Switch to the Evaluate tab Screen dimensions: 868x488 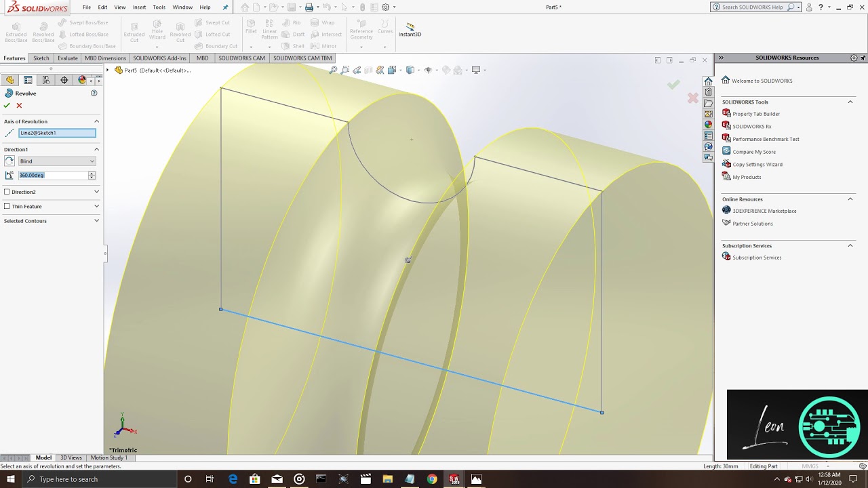[67, 58]
